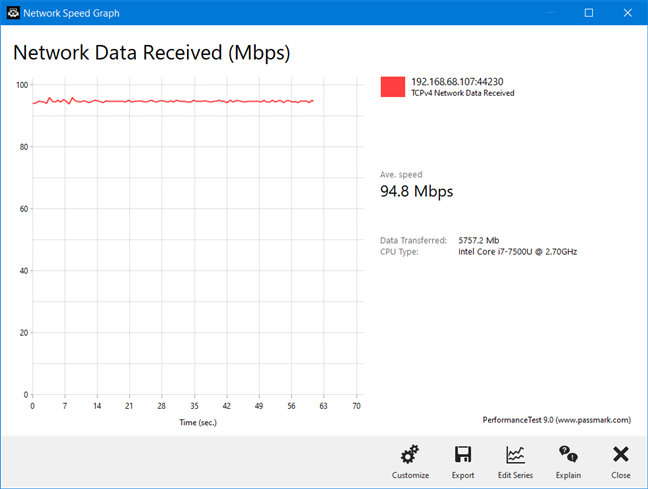648x489 pixels.
Task: Click the 5757.2 Mb data transferred value
Action: coord(479,240)
